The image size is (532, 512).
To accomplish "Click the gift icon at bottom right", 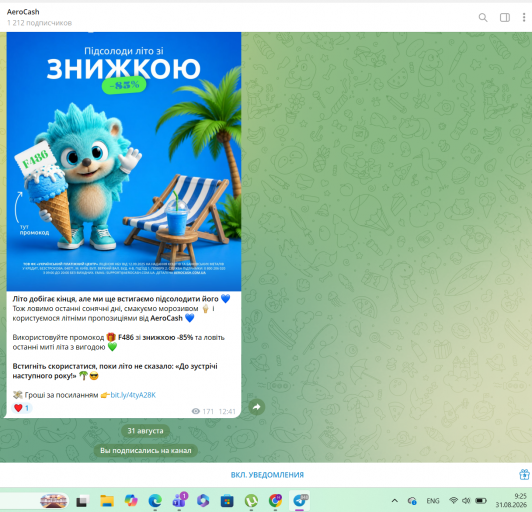I will [x=524, y=474].
